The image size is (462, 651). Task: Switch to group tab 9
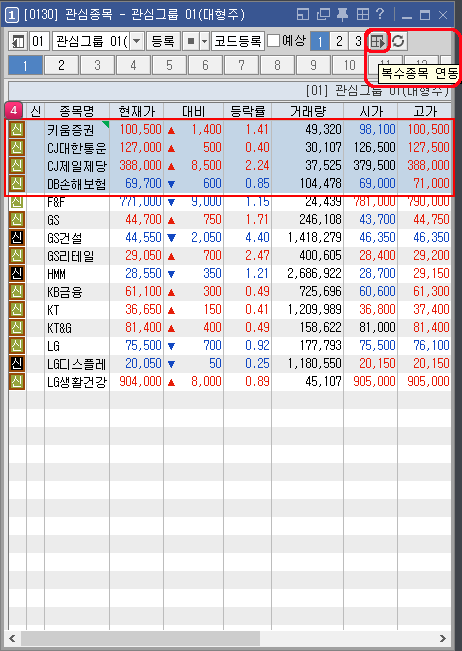[313, 65]
